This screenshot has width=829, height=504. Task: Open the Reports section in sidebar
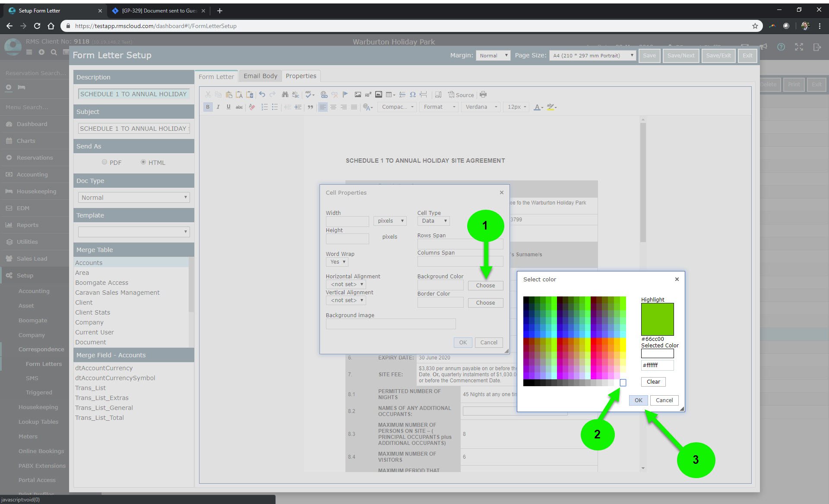(27, 225)
